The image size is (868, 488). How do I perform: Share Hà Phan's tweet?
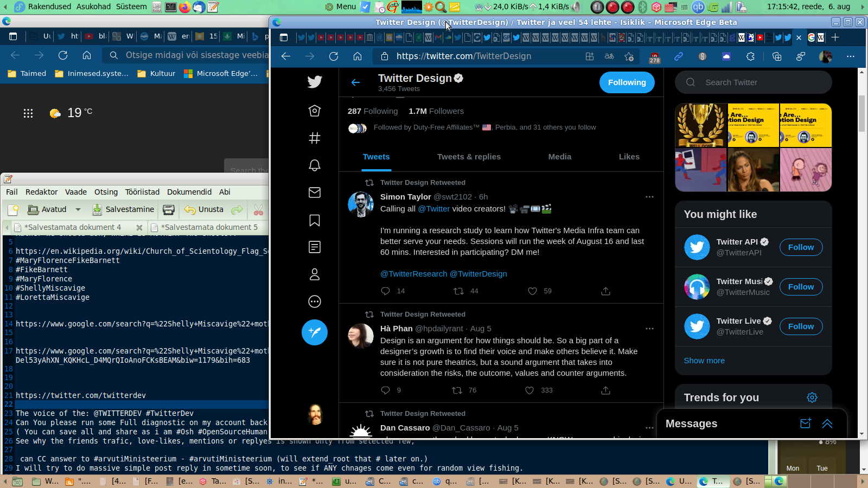pos(606,390)
